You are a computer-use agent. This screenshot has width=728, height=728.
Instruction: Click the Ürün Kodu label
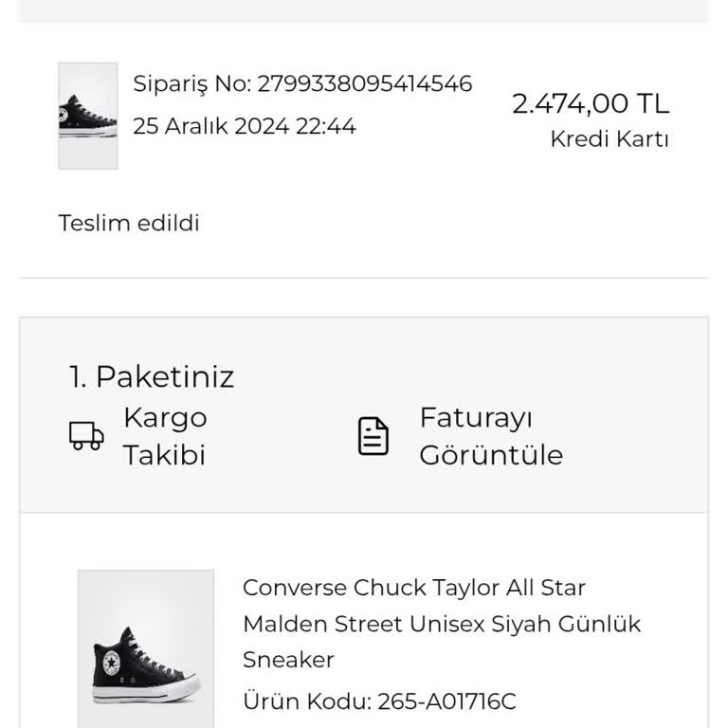(305, 701)
